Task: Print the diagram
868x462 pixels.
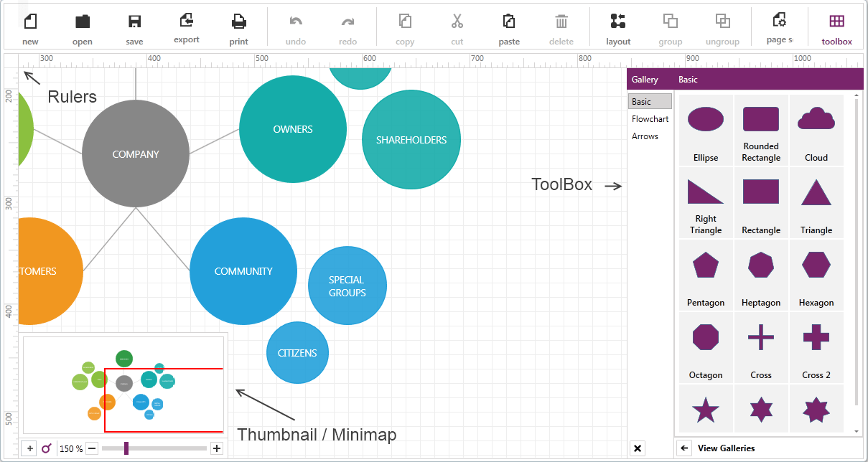Action: pos(239,22)
